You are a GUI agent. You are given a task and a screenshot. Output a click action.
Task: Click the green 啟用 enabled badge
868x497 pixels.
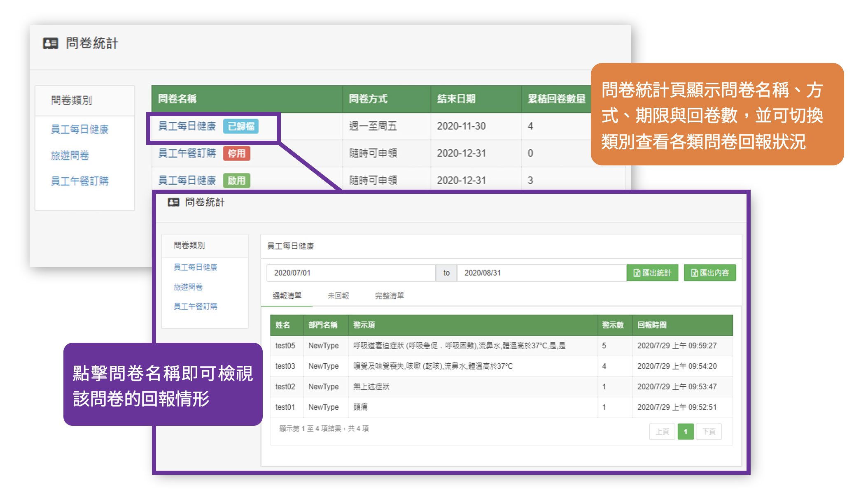(236, 181)
